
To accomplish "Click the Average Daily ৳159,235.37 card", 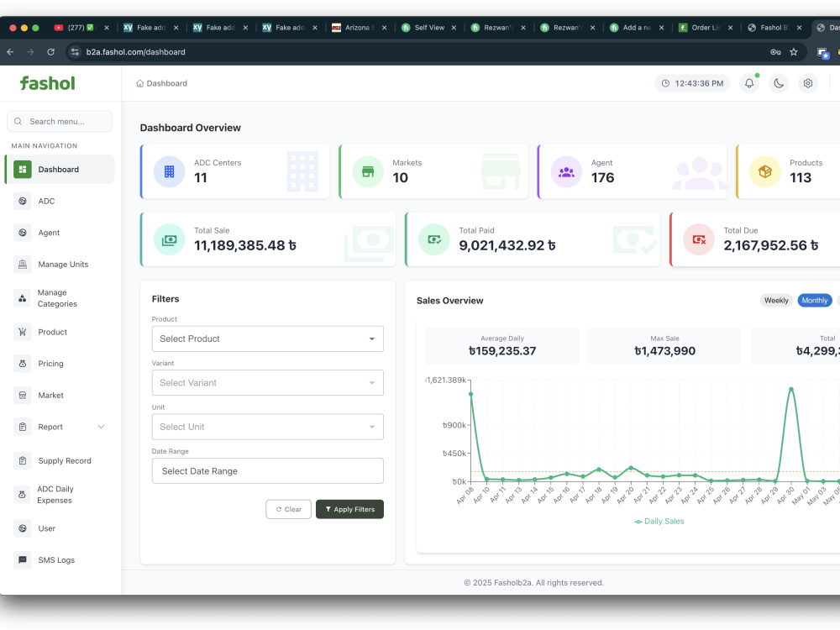I will click(x=502, y=346).
